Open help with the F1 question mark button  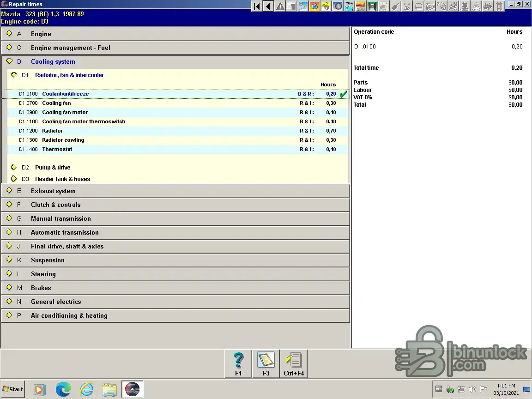238,364
